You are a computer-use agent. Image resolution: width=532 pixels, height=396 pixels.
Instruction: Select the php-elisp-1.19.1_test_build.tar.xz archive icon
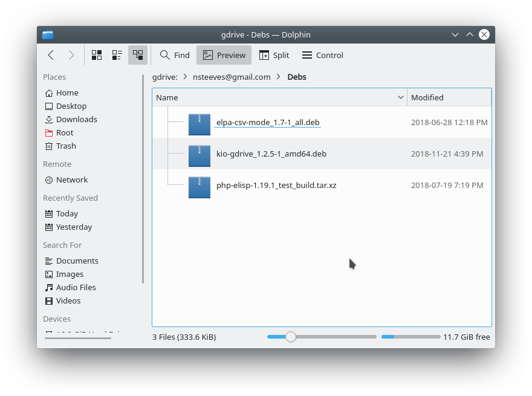click(199, 187)
